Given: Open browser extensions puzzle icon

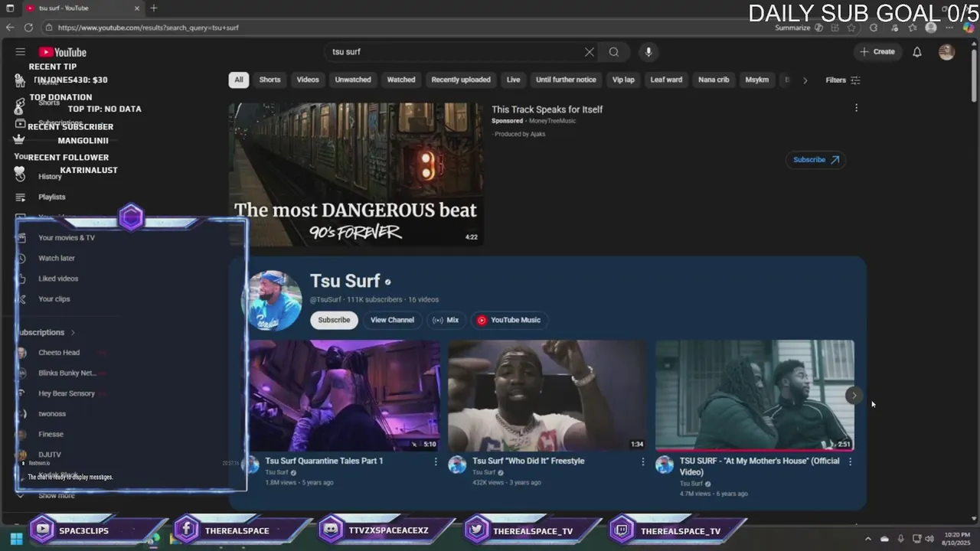Looking at the screenshot, I should [x=874, y=28].
